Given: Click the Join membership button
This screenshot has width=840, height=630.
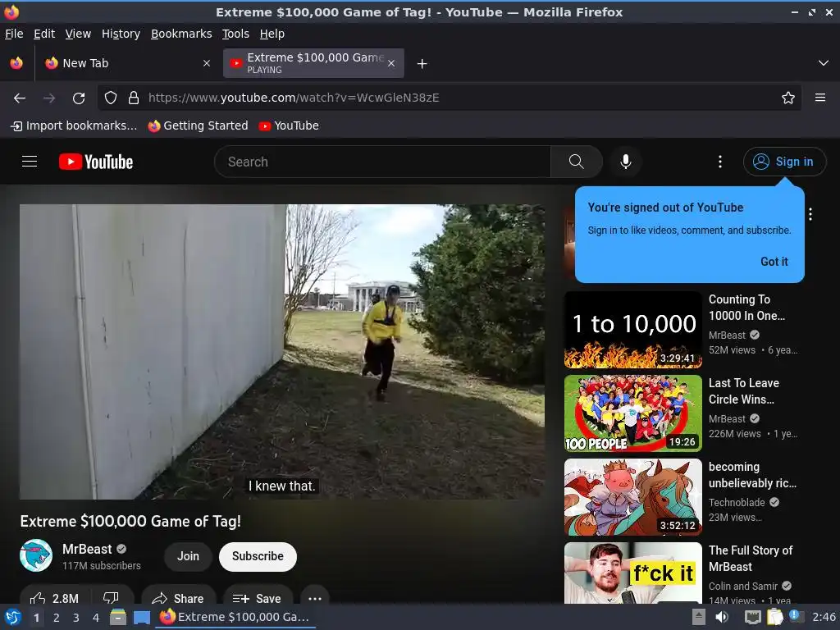Looking at the screenshot, I should tap(188, 556).
